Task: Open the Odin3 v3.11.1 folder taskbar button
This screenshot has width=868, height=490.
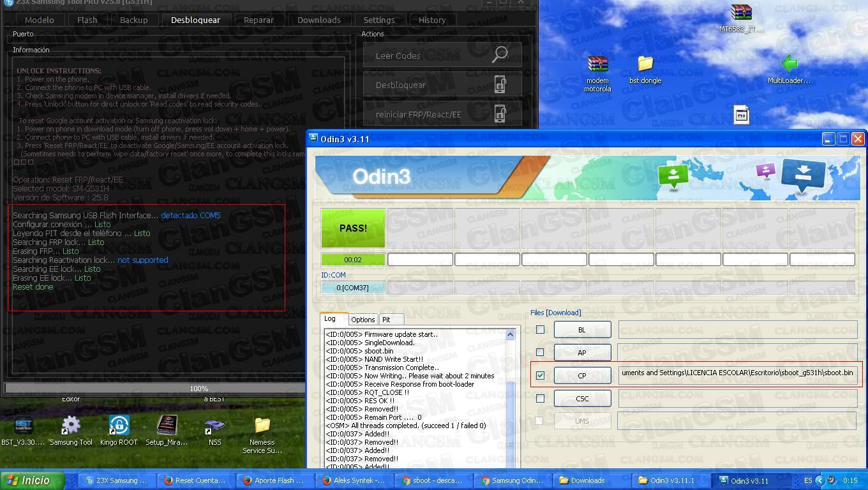Action: click(670, 480)
